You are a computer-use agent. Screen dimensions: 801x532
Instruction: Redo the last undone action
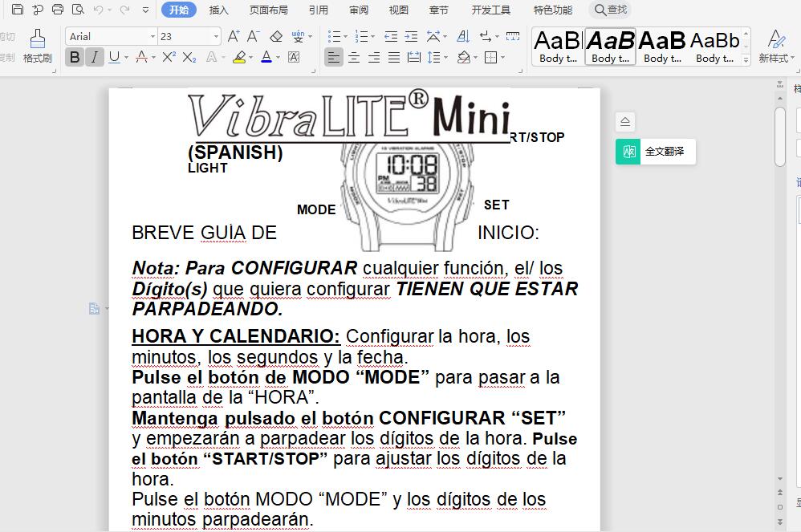124,10
